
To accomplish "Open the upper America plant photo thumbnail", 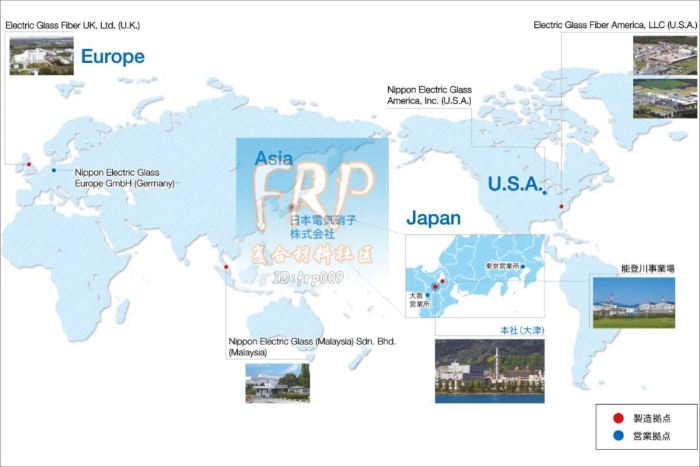I will click(x=665, y=55).
